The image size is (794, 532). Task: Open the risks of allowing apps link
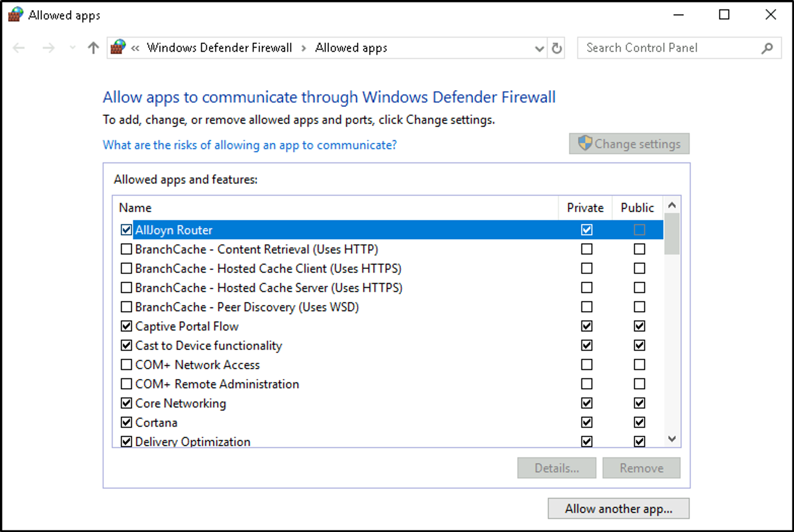pos(249,145)
